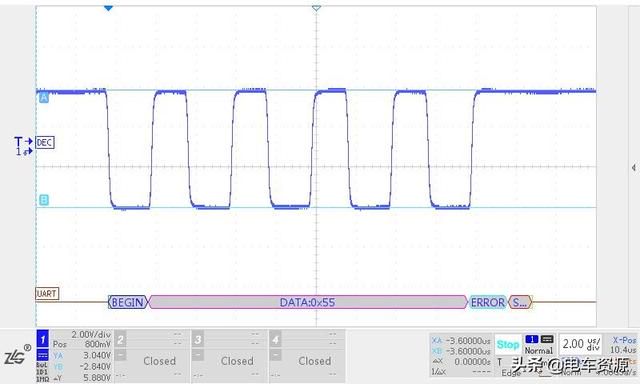Screen dimensions: 640x384
Task: Click the 2.00V/div vertical scale readout
Action: click(91, 335)
